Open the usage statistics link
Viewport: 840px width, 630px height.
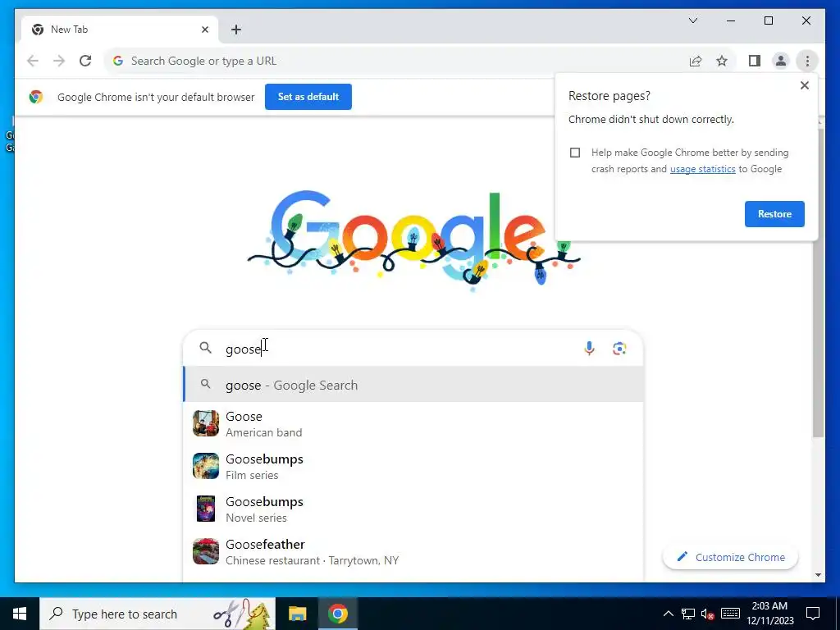pyautogui.click(x=702, y=169)
